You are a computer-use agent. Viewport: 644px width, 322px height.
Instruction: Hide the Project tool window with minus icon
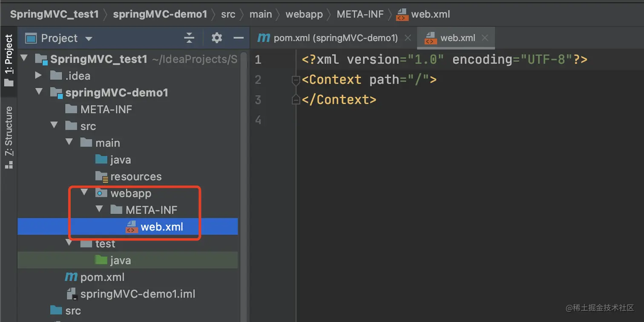tap(239, 38)
